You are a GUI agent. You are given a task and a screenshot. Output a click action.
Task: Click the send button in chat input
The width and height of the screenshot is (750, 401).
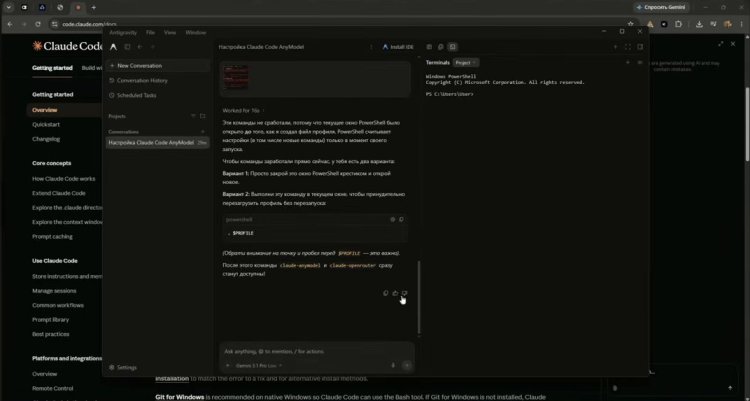407,366
